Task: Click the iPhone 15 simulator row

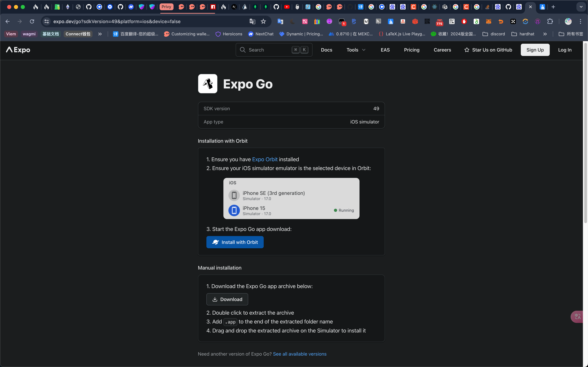Action: click(x=291, y=210)
